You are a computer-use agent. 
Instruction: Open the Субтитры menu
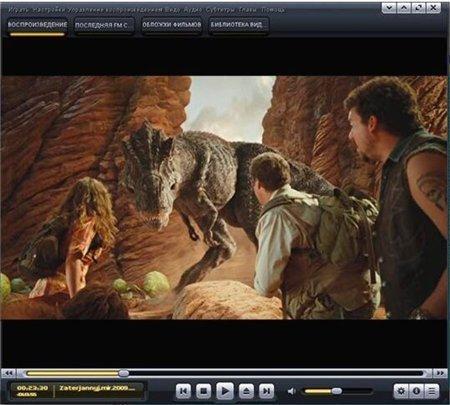tap(220, 10)
